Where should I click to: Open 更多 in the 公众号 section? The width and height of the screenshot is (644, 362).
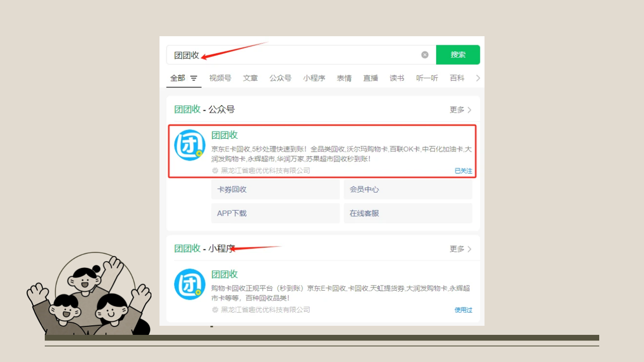click(x=457, y=110)
